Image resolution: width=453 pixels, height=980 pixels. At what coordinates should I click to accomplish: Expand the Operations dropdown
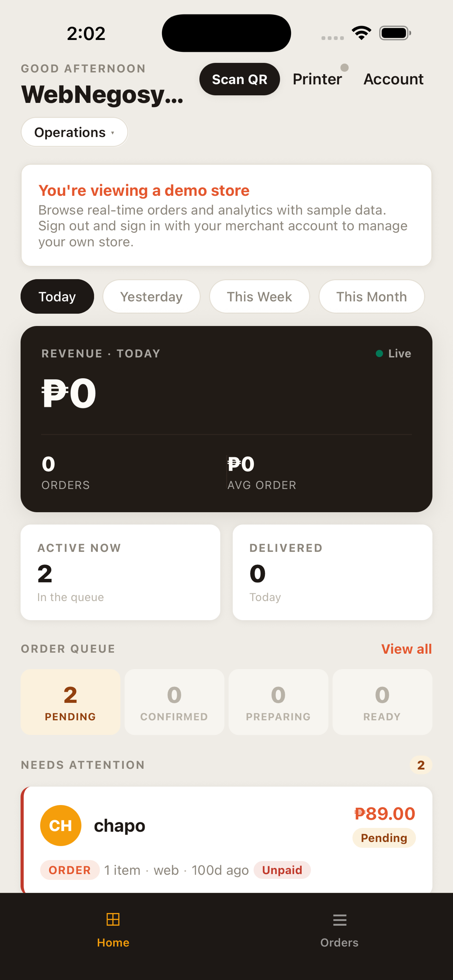pyautogui.click(x=74, y=132)
